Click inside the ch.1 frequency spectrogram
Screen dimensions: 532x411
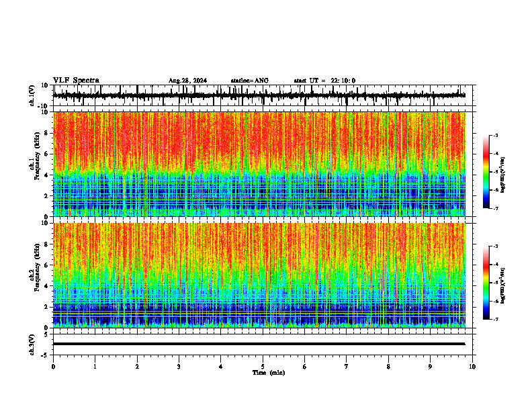(x=259, y=164)
